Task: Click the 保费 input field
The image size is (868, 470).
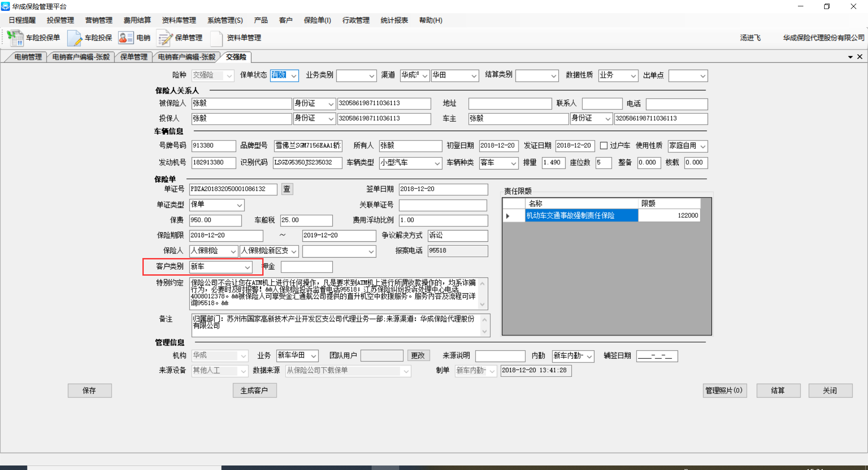Action: [215, 220]
